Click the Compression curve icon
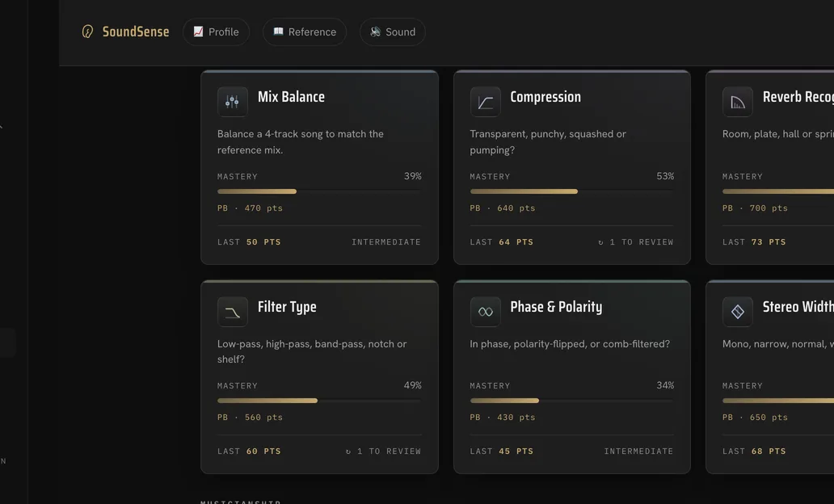834x504 pixels. (485, 102)
